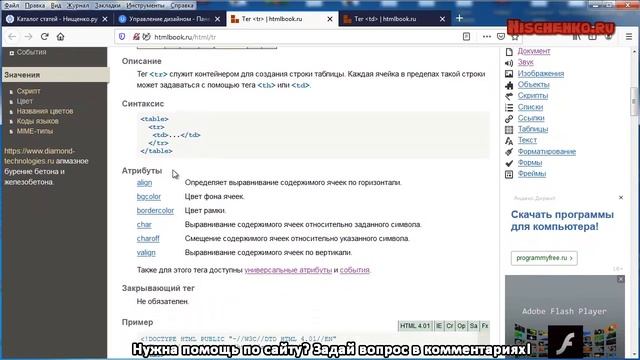Click the puzzle icon beside Объекты
Screen dimensions: 640x360
click(x=509, y=85)
